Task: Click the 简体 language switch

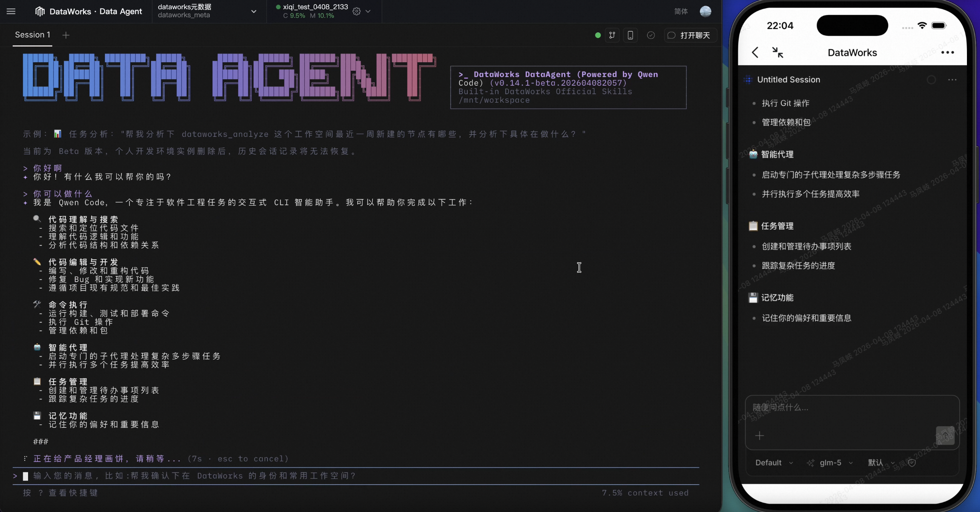Action: coord(681,11)
